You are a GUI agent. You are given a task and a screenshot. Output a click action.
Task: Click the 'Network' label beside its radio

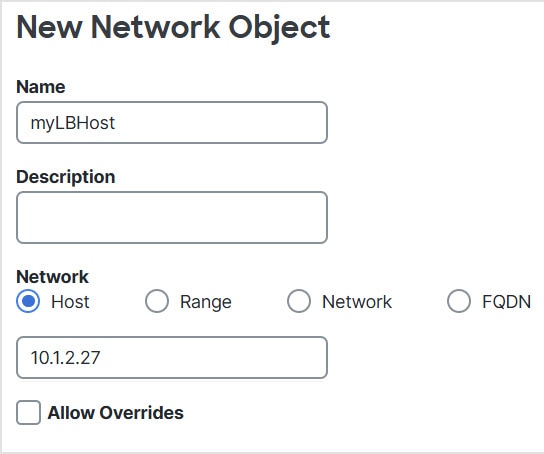[357, 302]
